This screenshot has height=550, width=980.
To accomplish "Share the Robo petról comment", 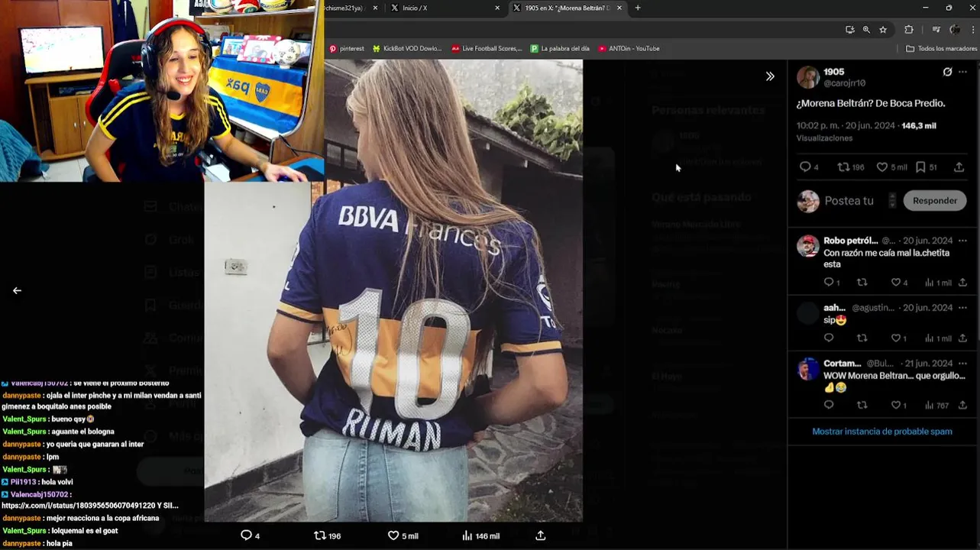I will pos(962,283).
